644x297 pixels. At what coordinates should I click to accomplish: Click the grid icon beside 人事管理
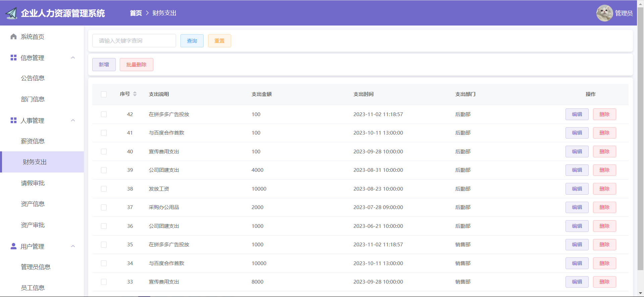coord(13,120)
